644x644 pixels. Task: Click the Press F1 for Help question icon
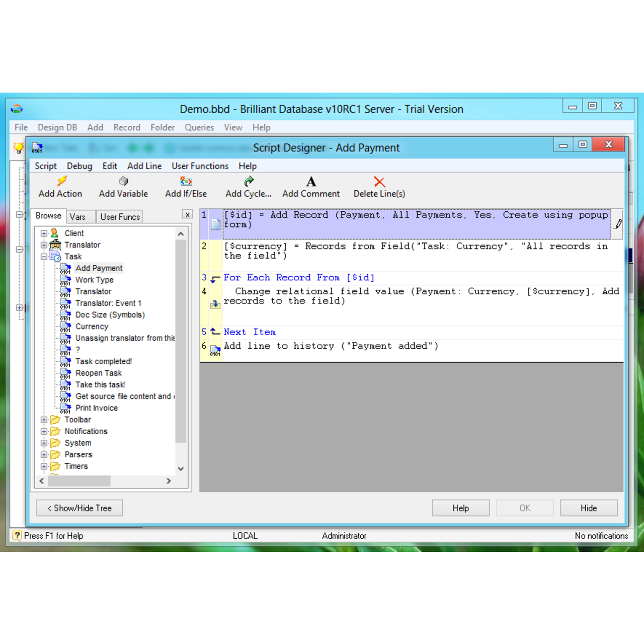pos(18,536)
